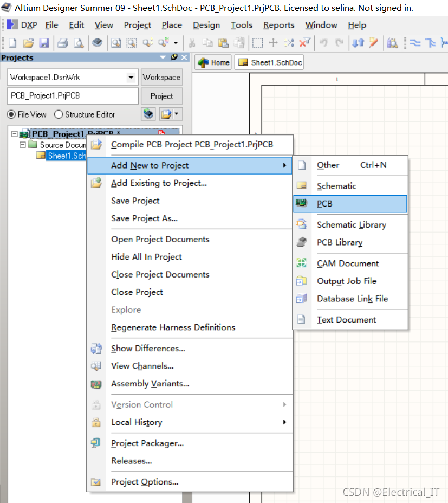448x503 pixels.
Task: Choose PCB in the new document submenu
Action: coord(350,204)
